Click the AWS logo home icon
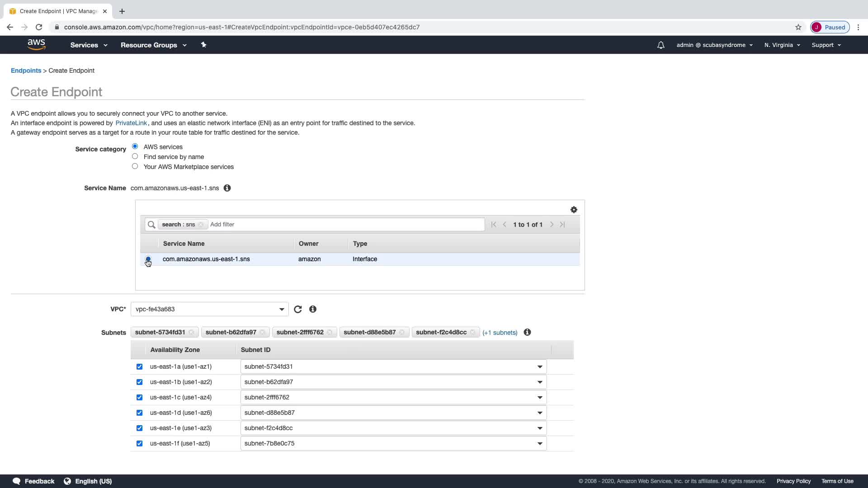 [36, 45]
